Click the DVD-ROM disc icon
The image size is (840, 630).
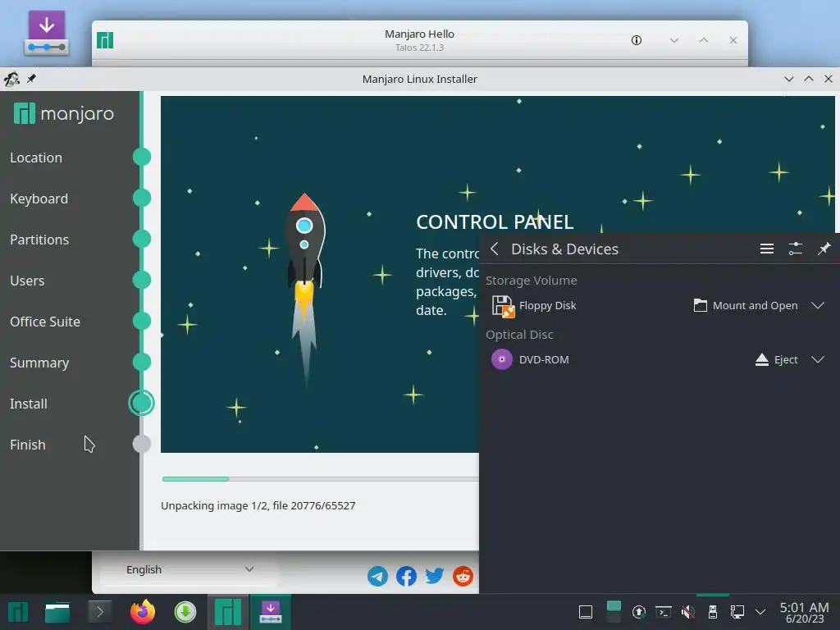coord(502,359)
